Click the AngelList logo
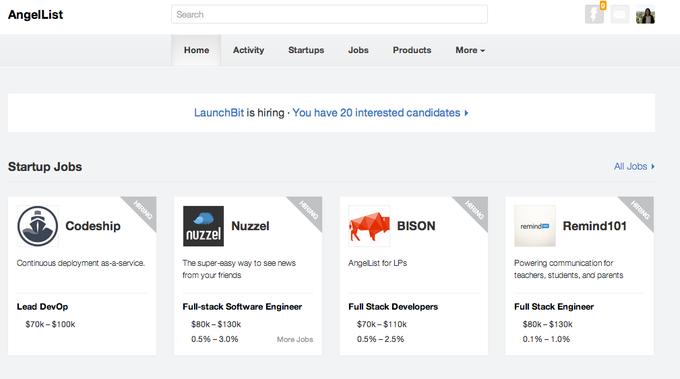Image resolution: width=680 pixels, height=379 pixels. pyautogui.click(x=36, y=15)
